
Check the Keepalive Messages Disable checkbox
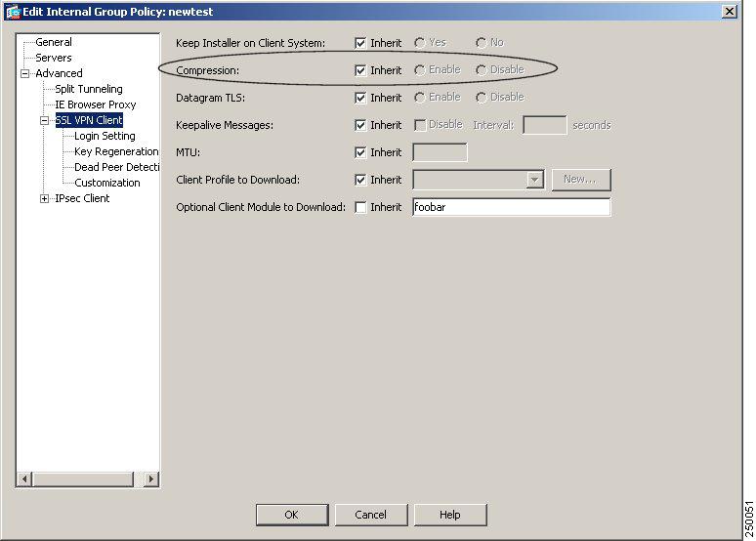tap(420, 125)
